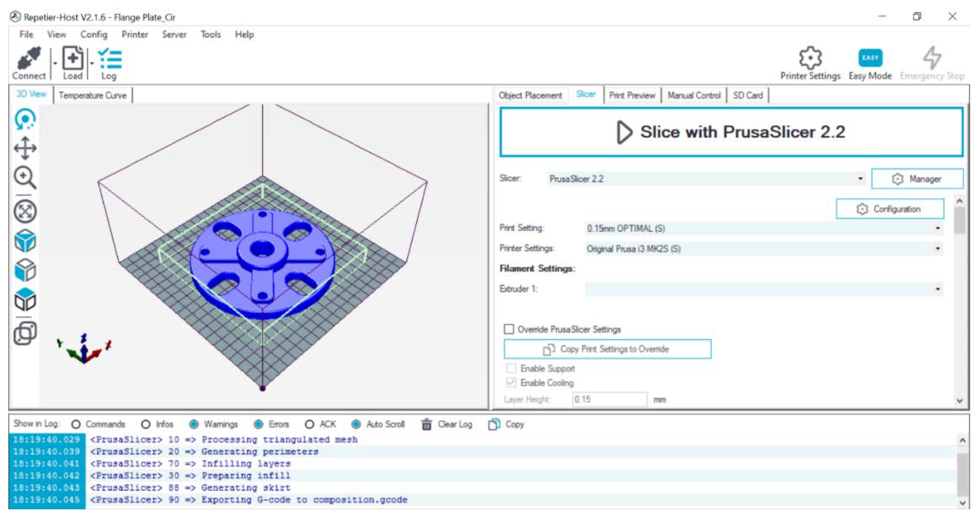Select the Commands log radio button

(x=76, y=424)
